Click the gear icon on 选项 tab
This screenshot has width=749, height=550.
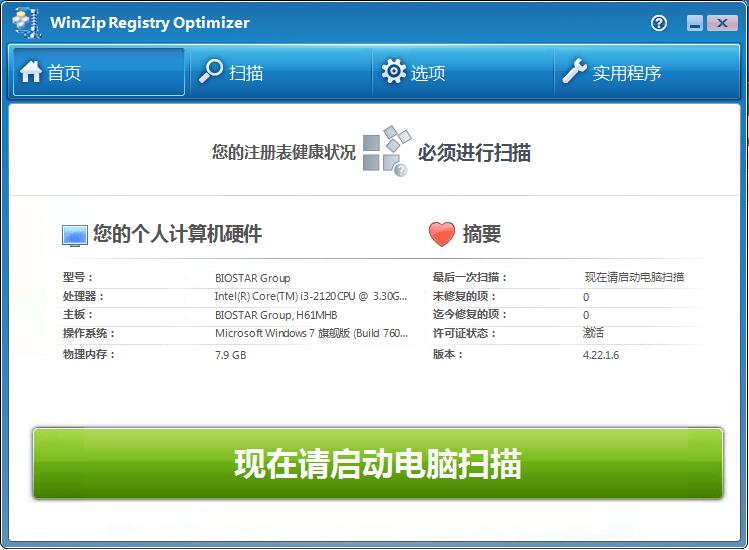coord(394,72)
